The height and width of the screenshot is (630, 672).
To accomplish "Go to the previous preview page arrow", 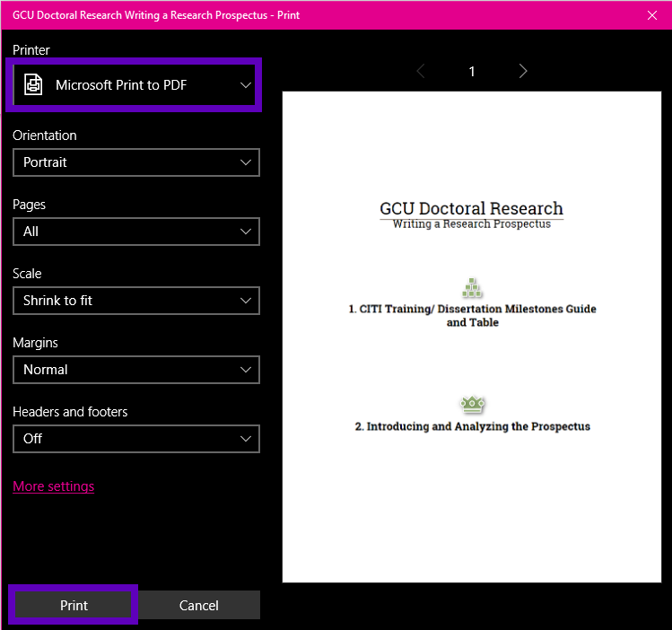I will tap(421, 71).
